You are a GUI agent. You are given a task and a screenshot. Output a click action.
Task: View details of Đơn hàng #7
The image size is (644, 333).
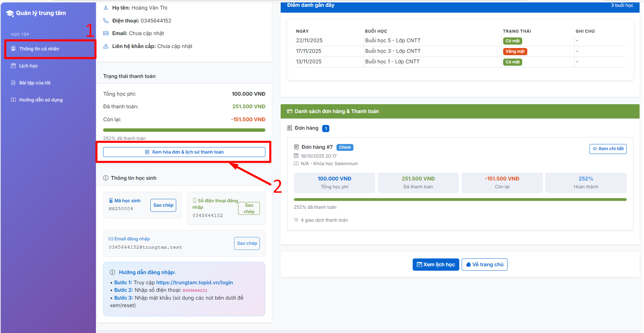pyautogui.click(x=608, y=149)
